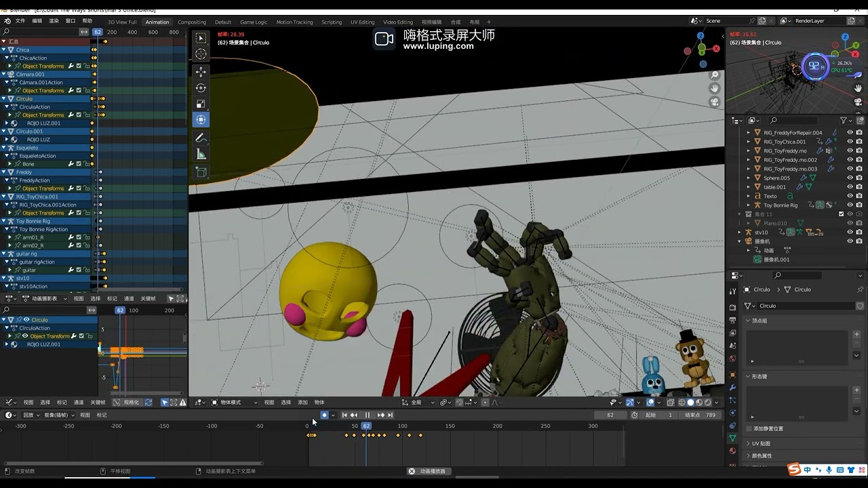Screen dimensions: 868x488
Task: Open the outliner filter funnel
Action: (844, 121)
